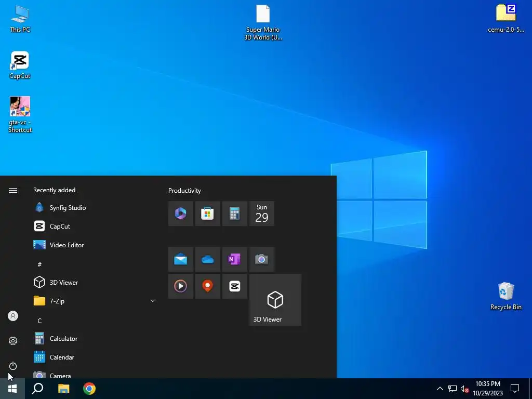Select the cemu-2.0-5 zip folder icon

tap(506, 19)
